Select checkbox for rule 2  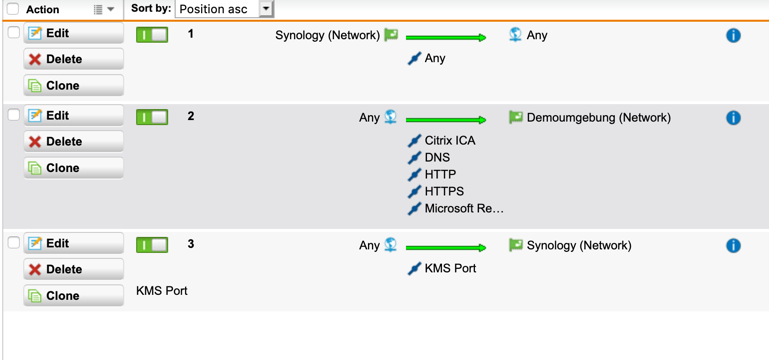pyautogui.click(x=14, y=115)
